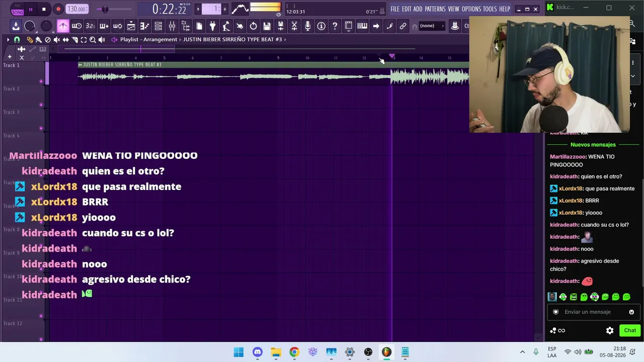Click the question mark help icon
The image size is (644, 362).
[x=335, y=26]
